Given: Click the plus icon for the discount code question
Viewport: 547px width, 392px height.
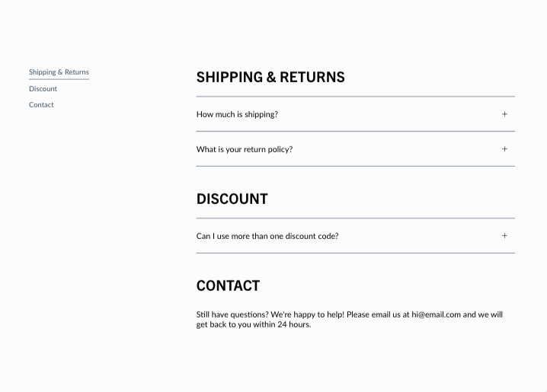Looking at the screenshot, I should [504, 236].
